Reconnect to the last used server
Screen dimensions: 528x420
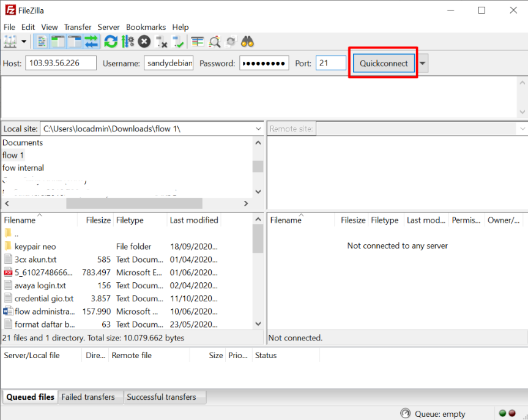178,41
